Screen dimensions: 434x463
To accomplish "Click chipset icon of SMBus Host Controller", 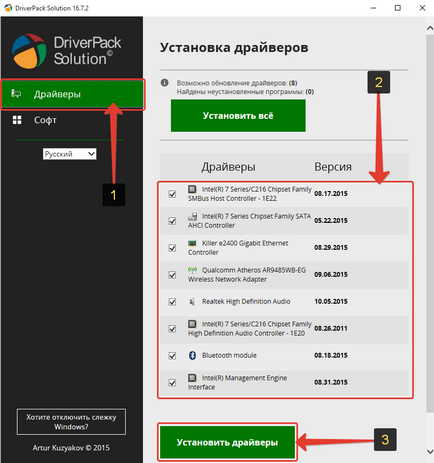I will pyautogui.click(x=192, y=189).
